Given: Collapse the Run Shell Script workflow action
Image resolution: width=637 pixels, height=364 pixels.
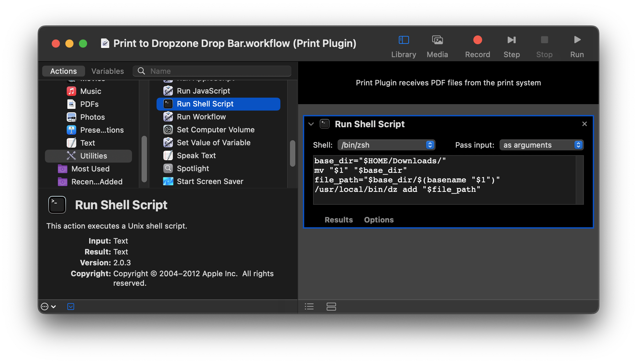Looking at the screenshot, I should 311,124.
